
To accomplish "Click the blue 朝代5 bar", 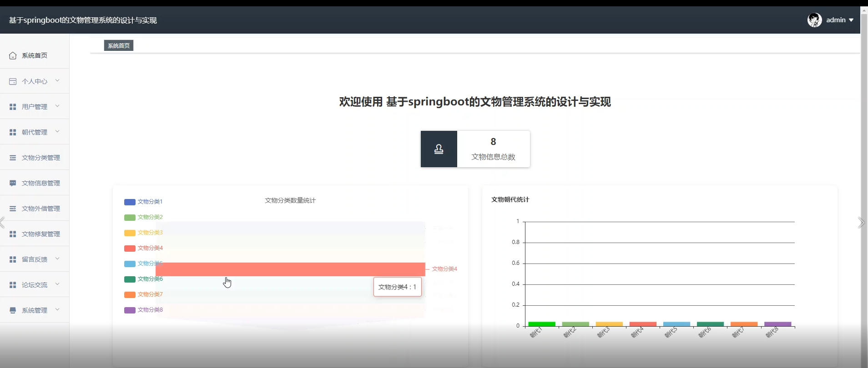I will tap(676, 324).
